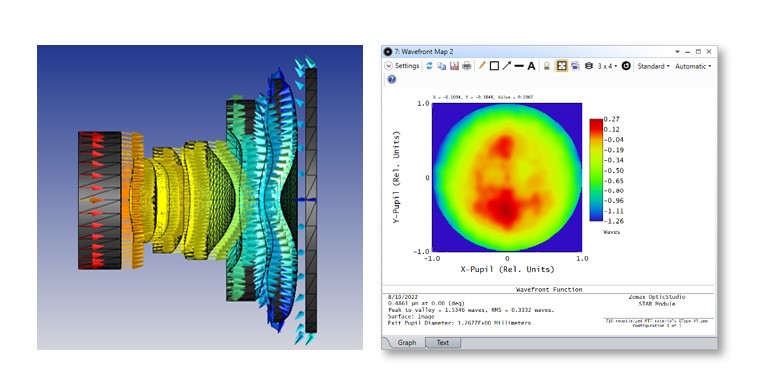Click the 'X-Pupil (Rel. Units)' axis label
Viewport: 768px width, 381px height.
tap(507, 269)
